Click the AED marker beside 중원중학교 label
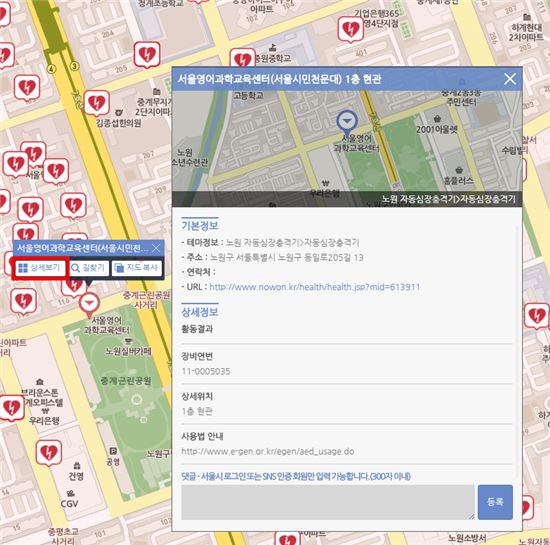550x545 pixels. (242, 58)
